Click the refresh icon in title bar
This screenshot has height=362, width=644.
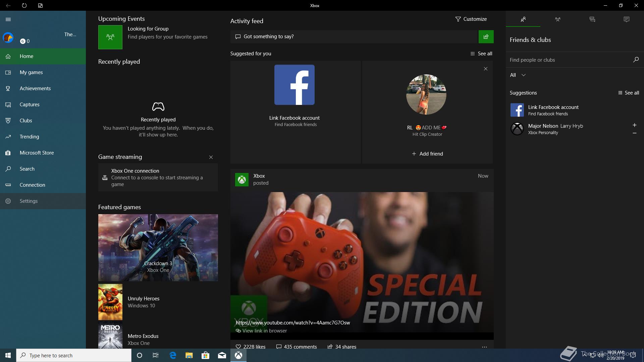(24, 5)
